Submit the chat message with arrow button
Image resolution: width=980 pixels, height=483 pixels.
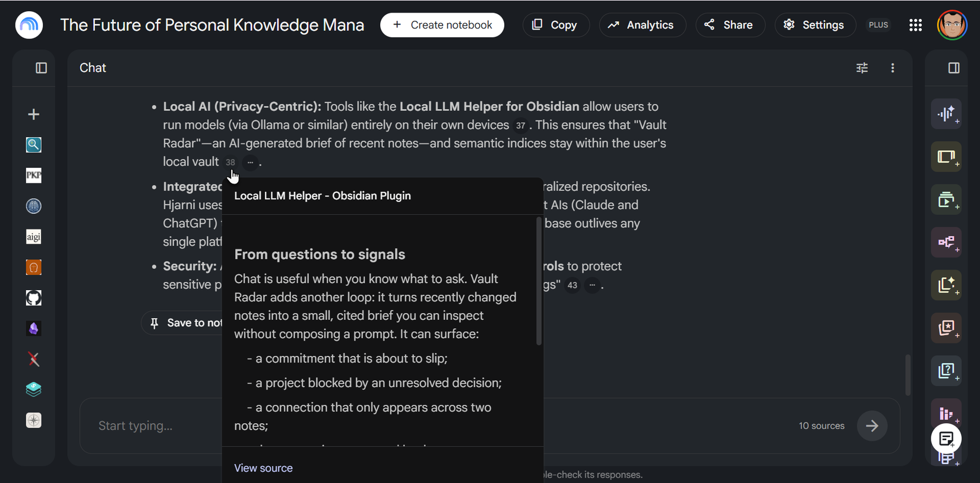pyautogui.click(x=872, y=426)
